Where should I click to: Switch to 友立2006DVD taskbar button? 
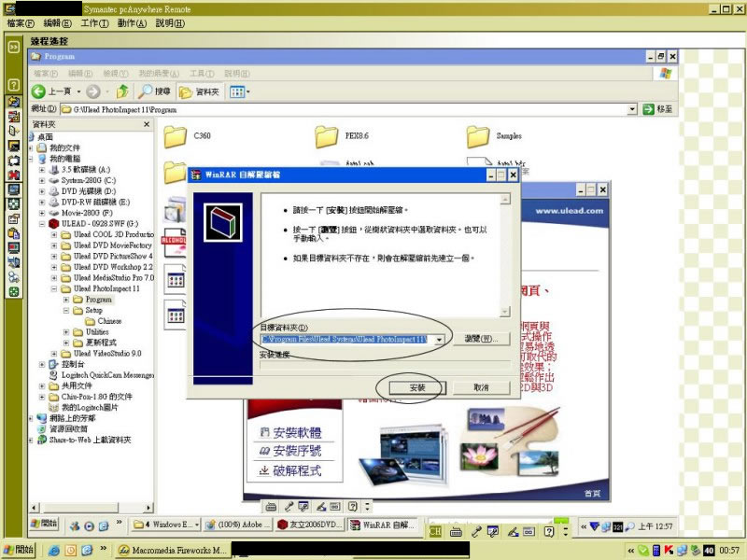pyautogui.click(x=310, y=525)
